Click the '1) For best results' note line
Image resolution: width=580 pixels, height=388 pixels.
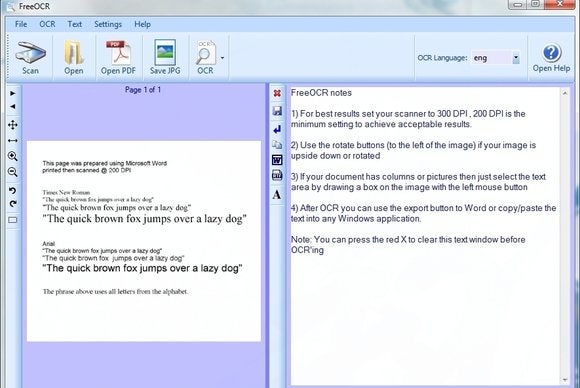click(408, 114)
